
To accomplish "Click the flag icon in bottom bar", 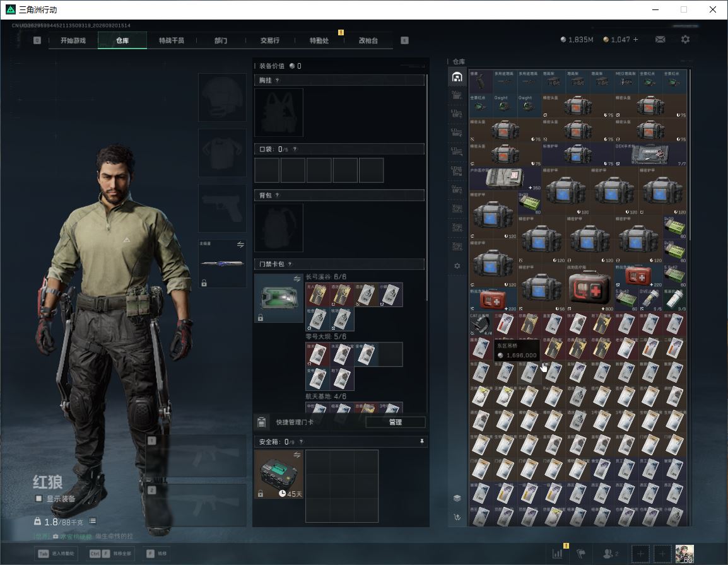I will (581, 554).
